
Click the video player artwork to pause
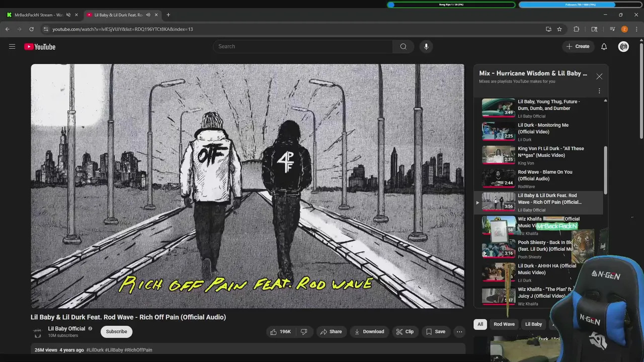click(x=248, y=186)
